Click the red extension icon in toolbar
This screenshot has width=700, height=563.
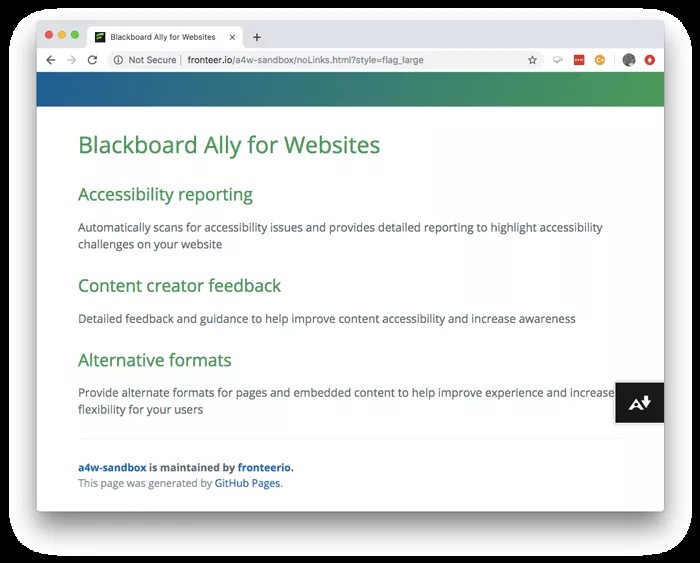click(x=579, y=60)
